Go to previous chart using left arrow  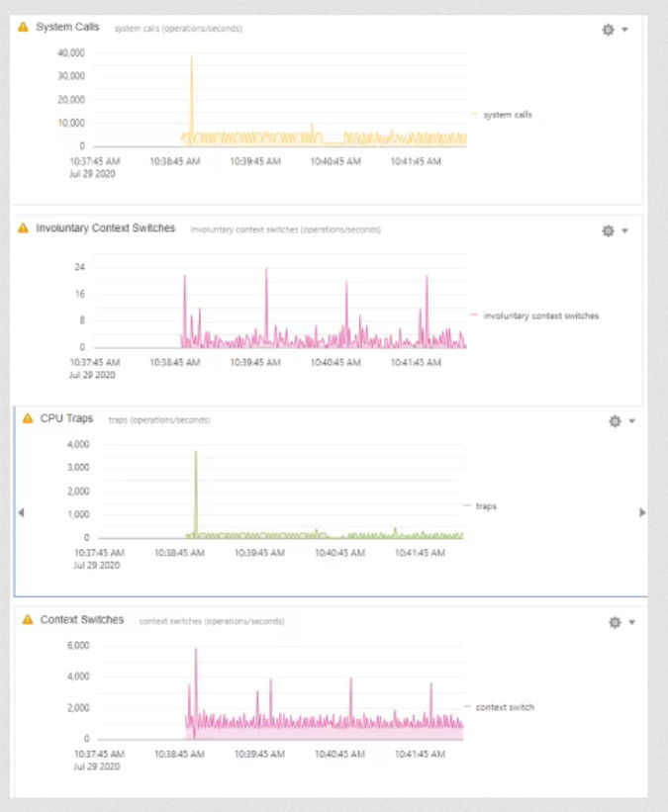click(x=21, y=512)
